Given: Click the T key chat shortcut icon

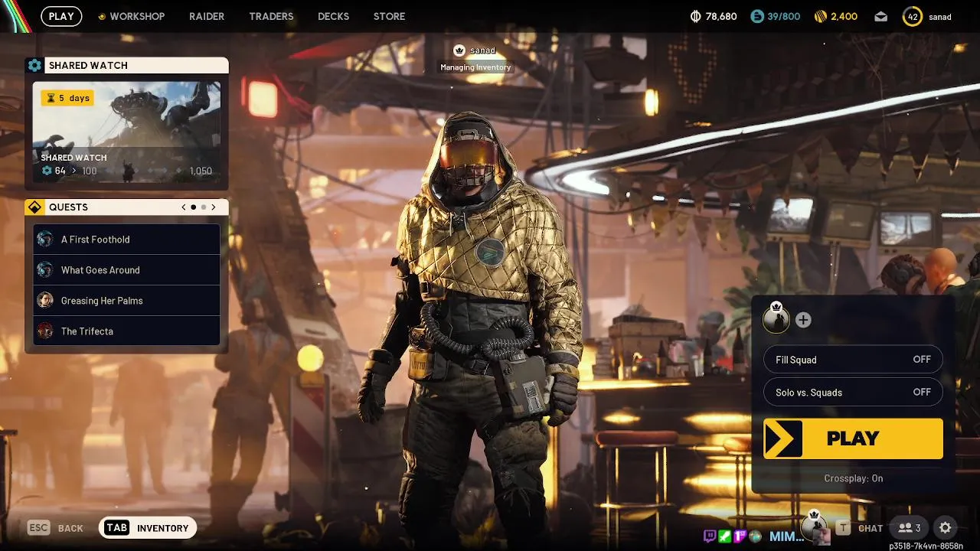Looking at the screenshot, I should point(843,528).
